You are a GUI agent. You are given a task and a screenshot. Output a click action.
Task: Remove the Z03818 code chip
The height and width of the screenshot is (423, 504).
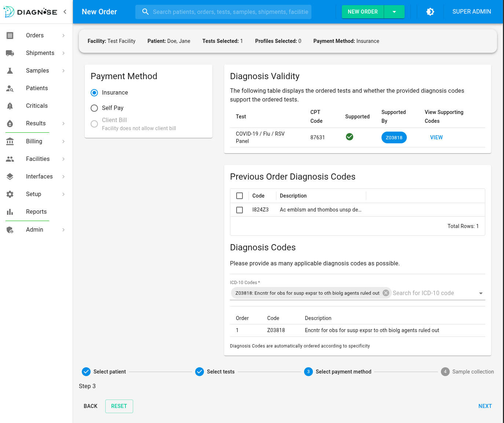(x=386, y=293)
